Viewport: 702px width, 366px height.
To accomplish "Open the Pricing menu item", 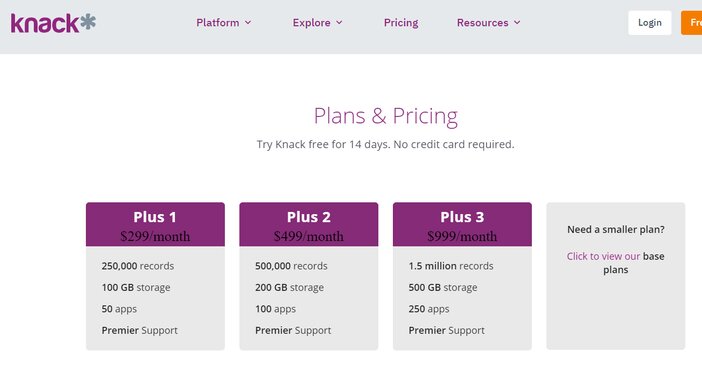I will [x=401, y=22].
